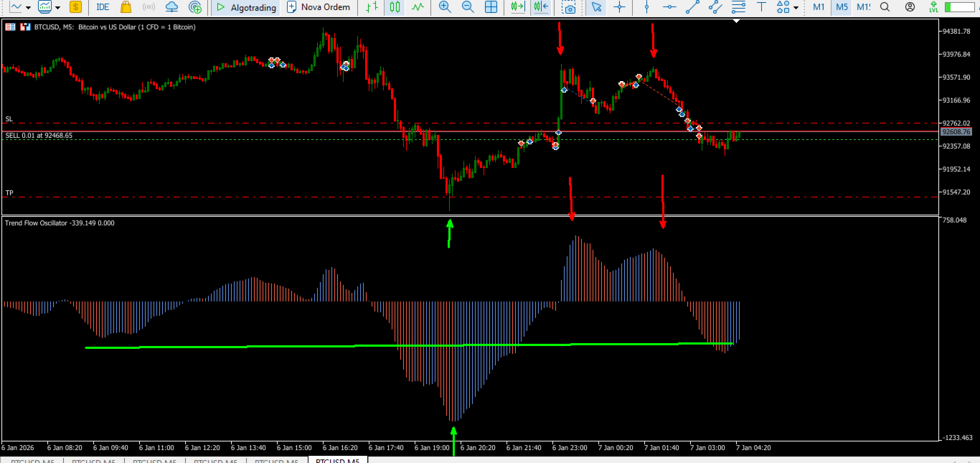
Task: Switch timeframe to M1
Action: point(819,7)
